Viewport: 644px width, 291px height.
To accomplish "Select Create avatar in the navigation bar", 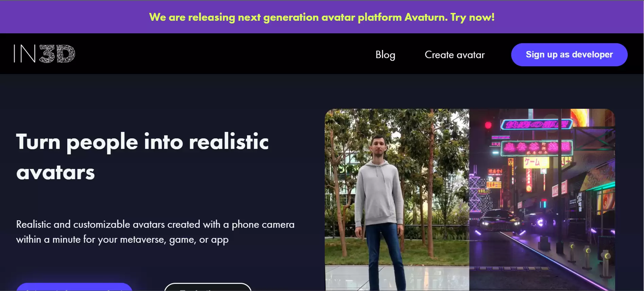I will pyautogui.click(x=454, y=55).
